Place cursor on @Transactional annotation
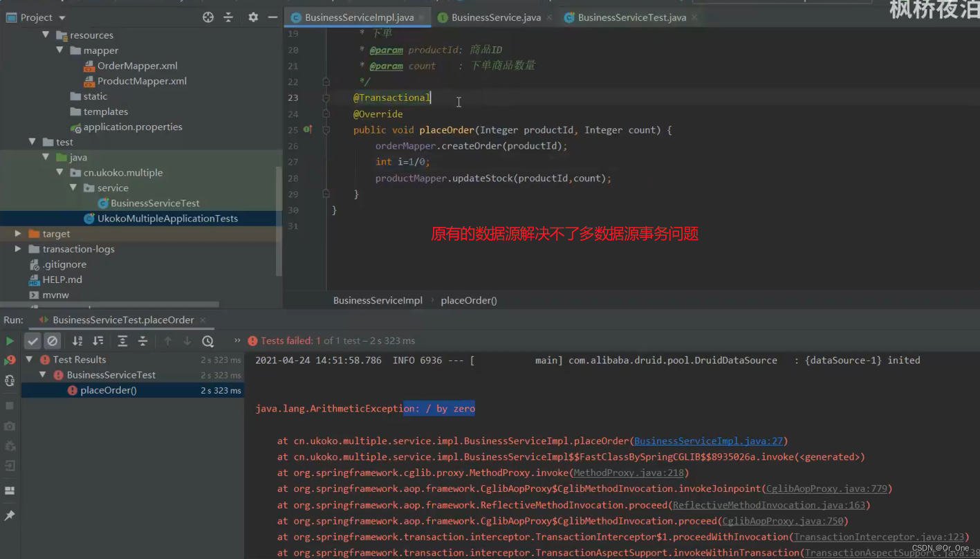This screenshot has height=559, width=980. [392, 98]
